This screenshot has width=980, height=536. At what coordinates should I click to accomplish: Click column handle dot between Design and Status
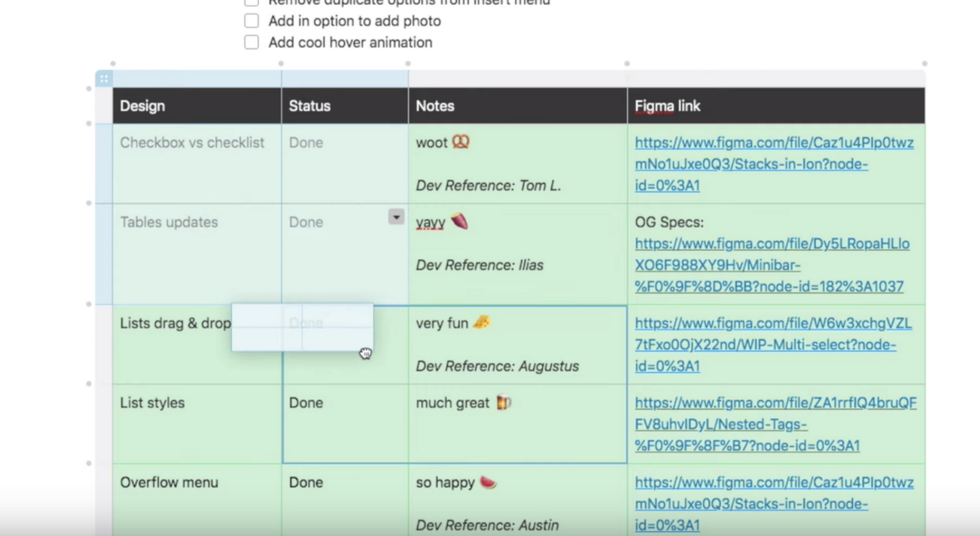pos(281,64)
